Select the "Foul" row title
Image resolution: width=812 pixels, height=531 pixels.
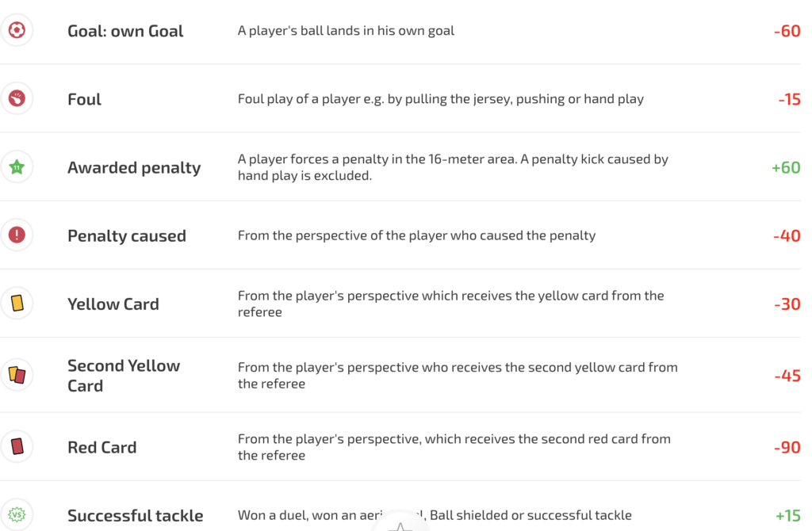84,99
